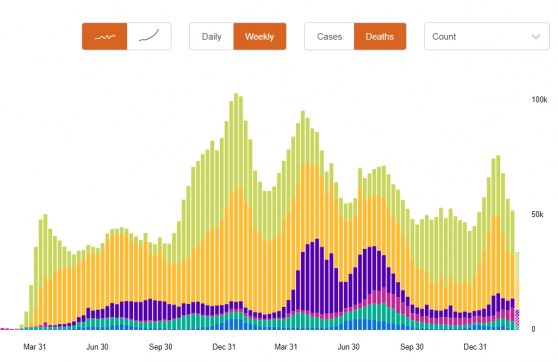Screen dimensions: 558x362
Task: Switch data to Cases
Action: click(329, 37)
